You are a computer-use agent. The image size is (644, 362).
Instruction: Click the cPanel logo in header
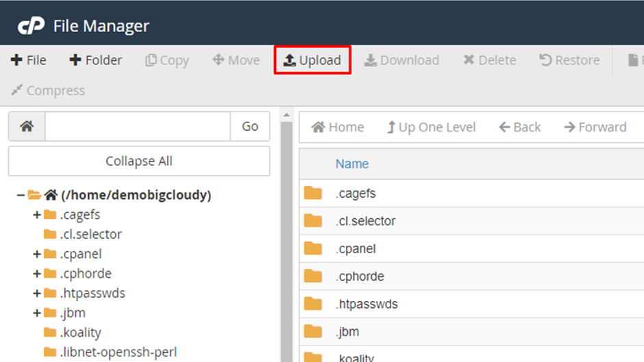32,25
